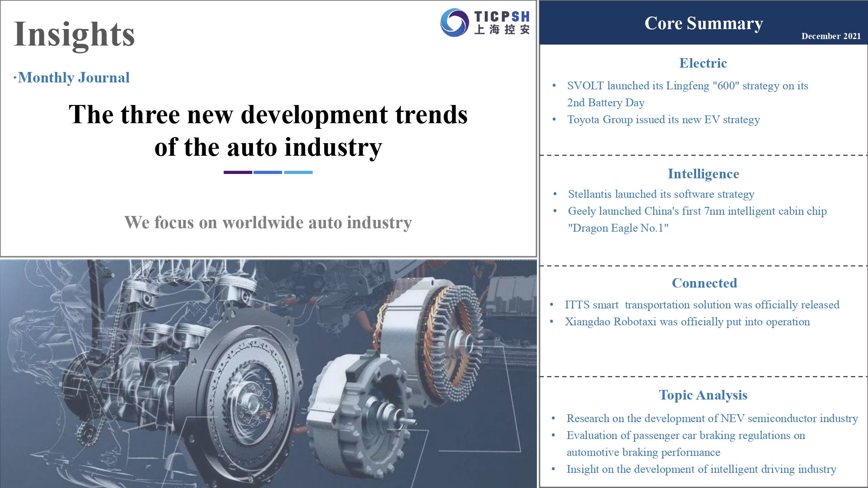868x488 pixels.
Task: Open the Connected section heading
Action: [704, 283]
